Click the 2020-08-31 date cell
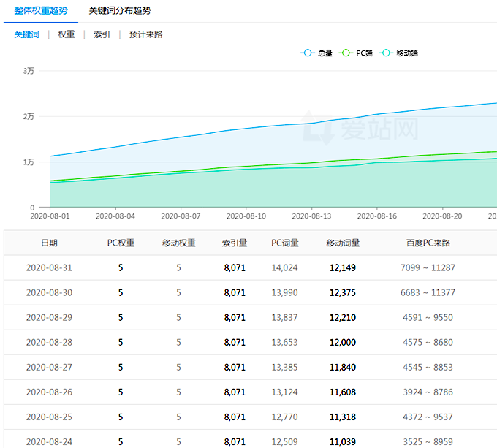 coord(49,268)
